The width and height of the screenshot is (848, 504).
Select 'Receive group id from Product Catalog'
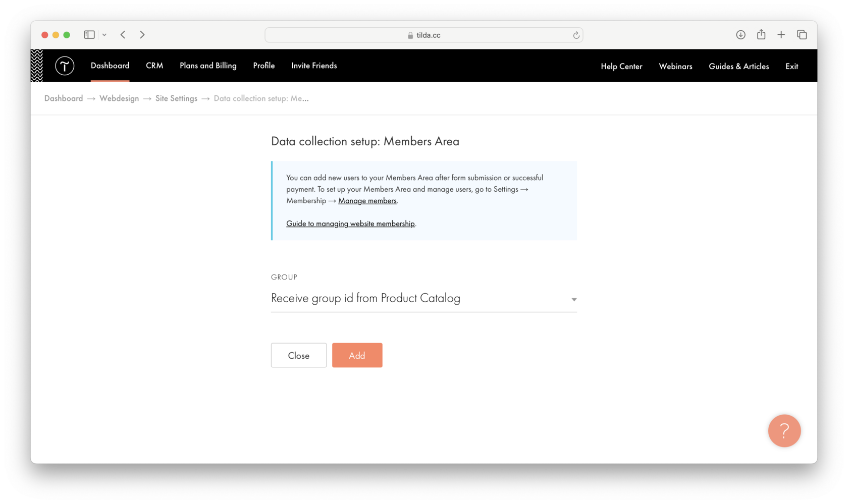365,298
